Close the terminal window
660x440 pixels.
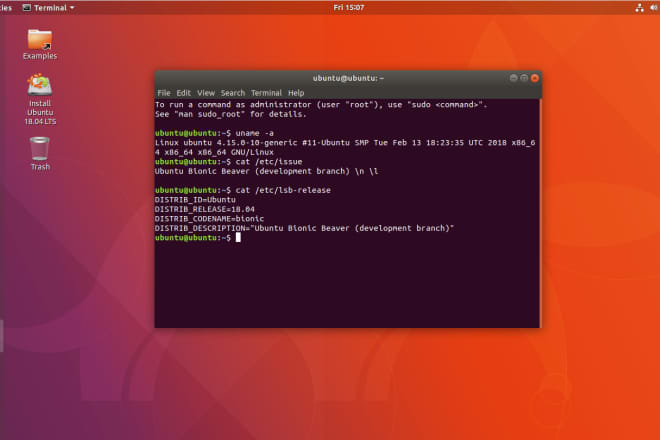[x=535, y=78]
